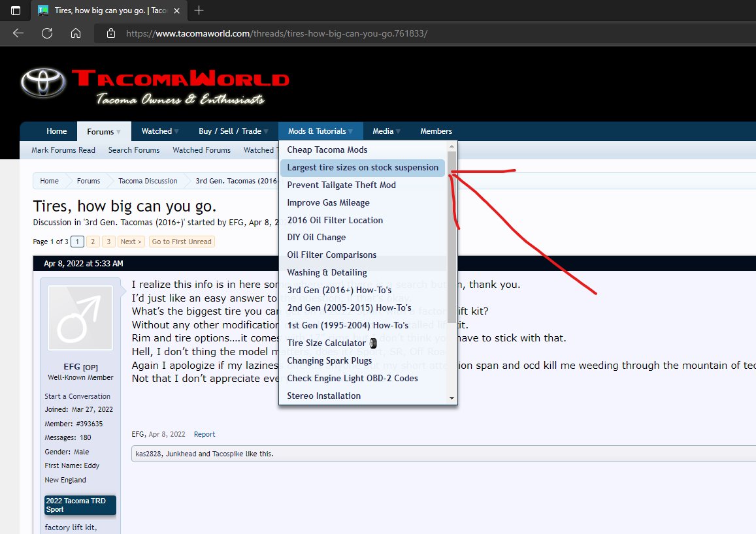Select Largest tire sizes on stock suspension

pos(363,168)
